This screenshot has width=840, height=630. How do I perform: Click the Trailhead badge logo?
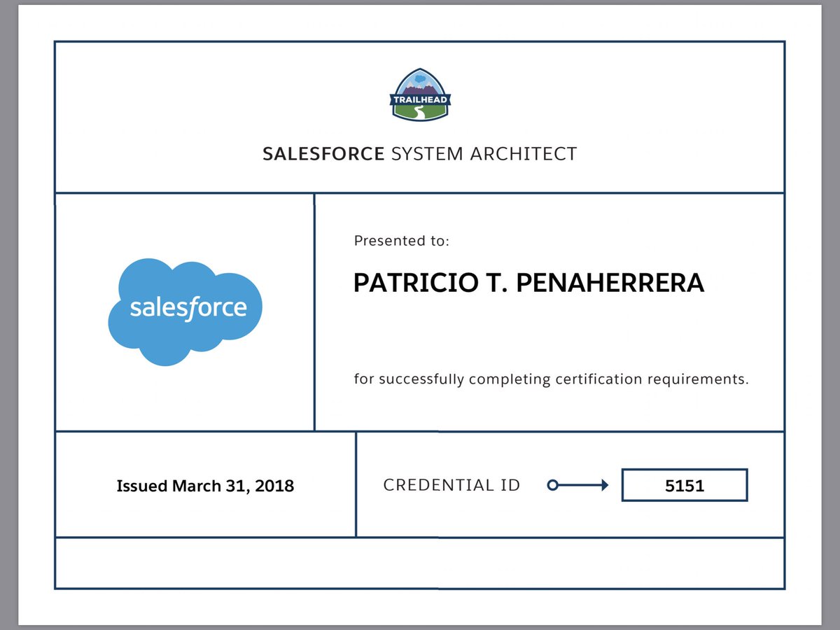tap(420, 97)
